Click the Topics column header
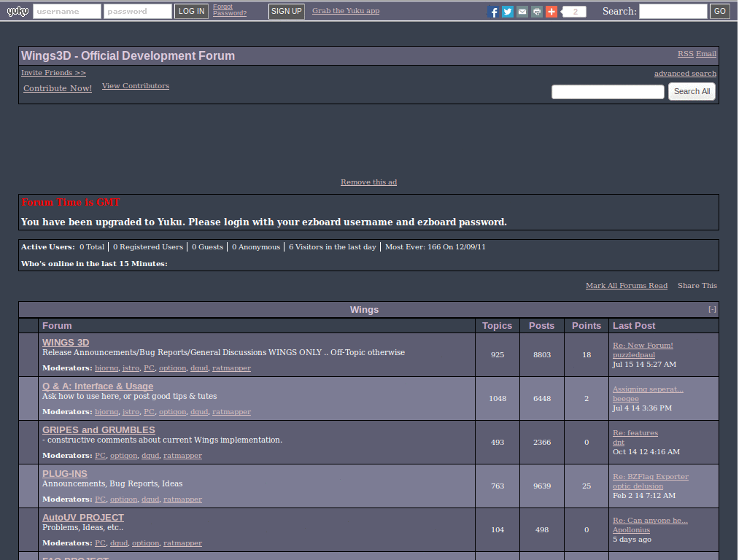Image resolution: width=747 pixels, height=560 pixels. coord(497,326)
